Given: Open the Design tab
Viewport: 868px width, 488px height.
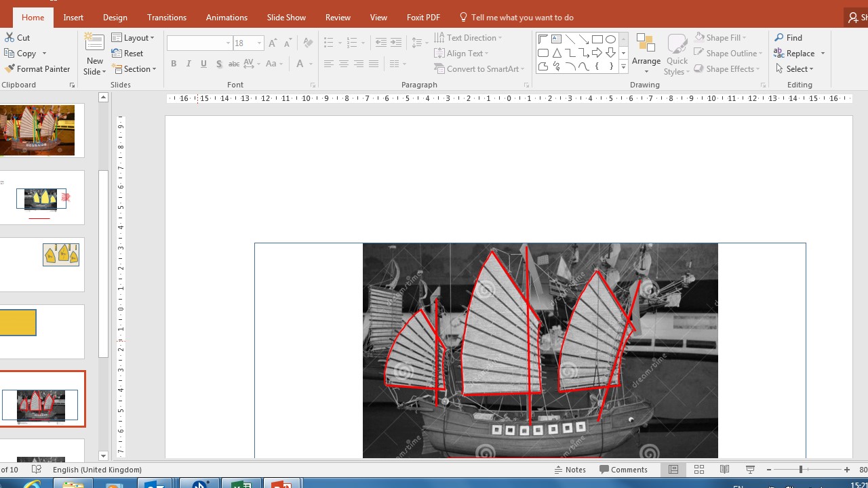Looking at the screenshot, I should coord(115,17).
